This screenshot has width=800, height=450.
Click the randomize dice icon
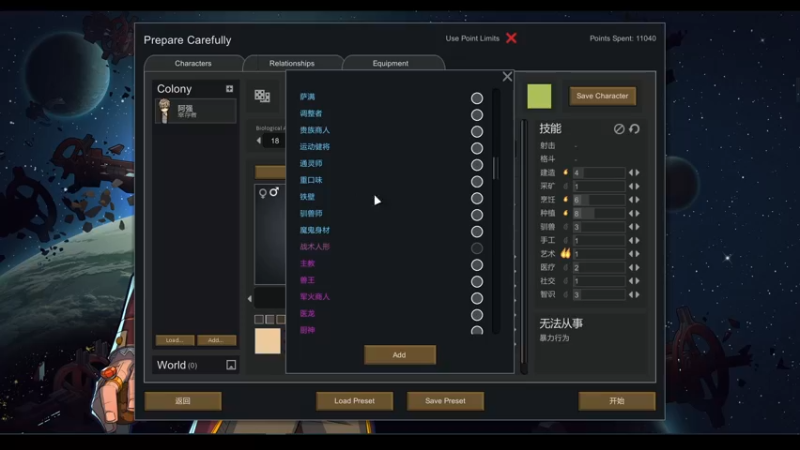click(262, 96)
